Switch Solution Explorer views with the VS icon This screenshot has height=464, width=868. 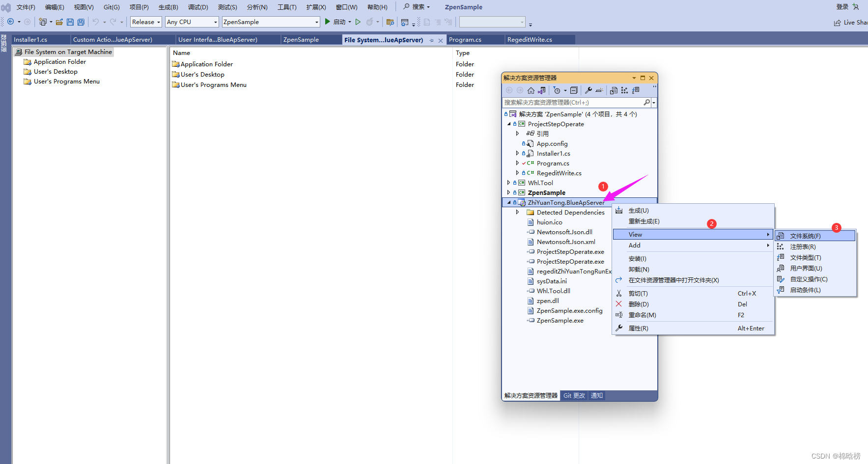(x=542, y=90)
